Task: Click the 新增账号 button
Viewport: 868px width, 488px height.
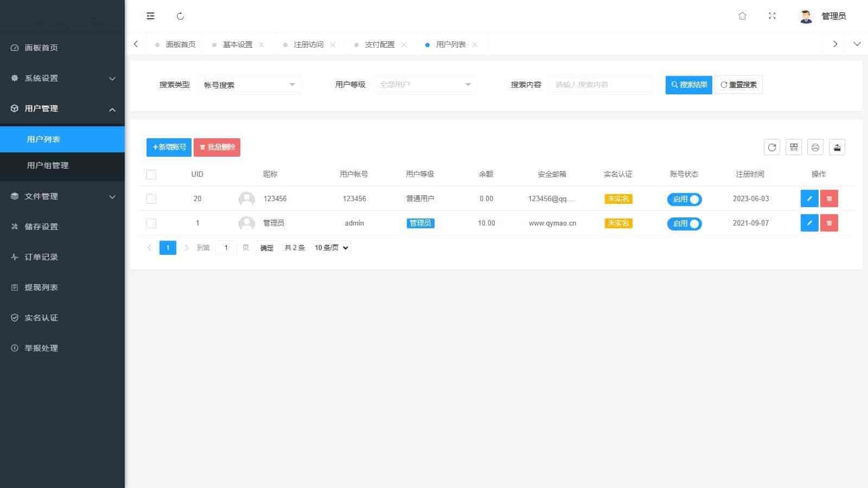Action: click(x=169, y=147)
